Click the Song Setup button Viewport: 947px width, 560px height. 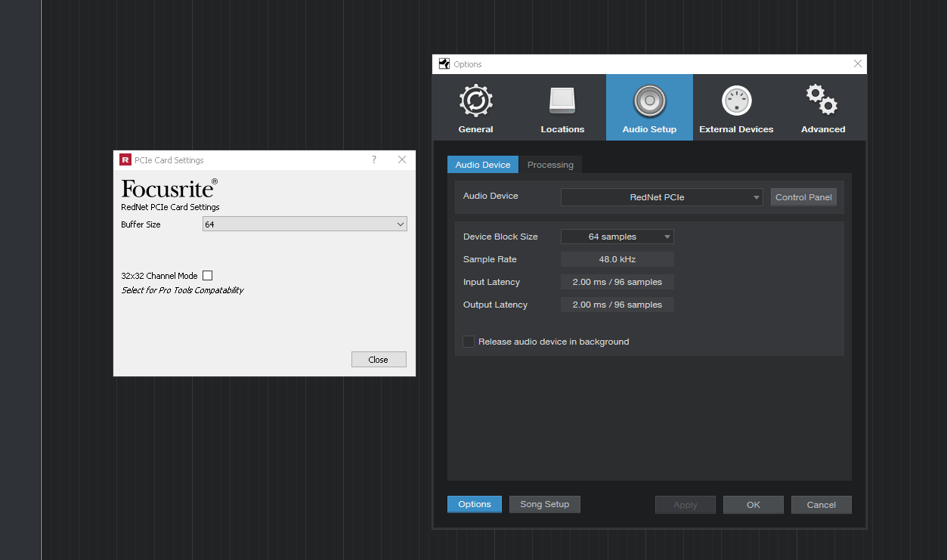click(545, 504)
